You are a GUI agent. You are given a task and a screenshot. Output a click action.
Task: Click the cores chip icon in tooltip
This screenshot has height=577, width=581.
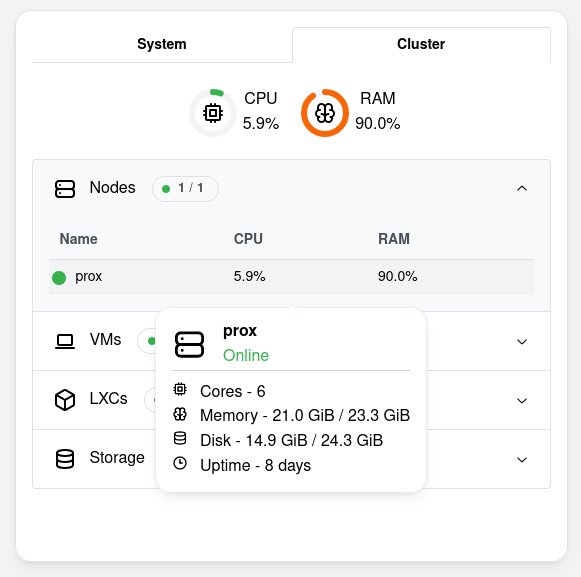click(x=180, y=389)
